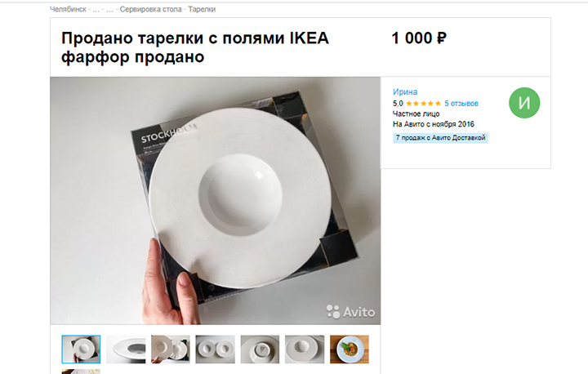588x374 pixels.
Task: Click the yellow star rating
Action: [x=423, y=104]
